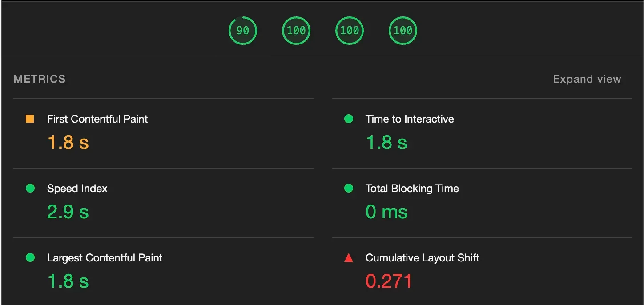Open Expand view for metrics

[x=587, y=79]
